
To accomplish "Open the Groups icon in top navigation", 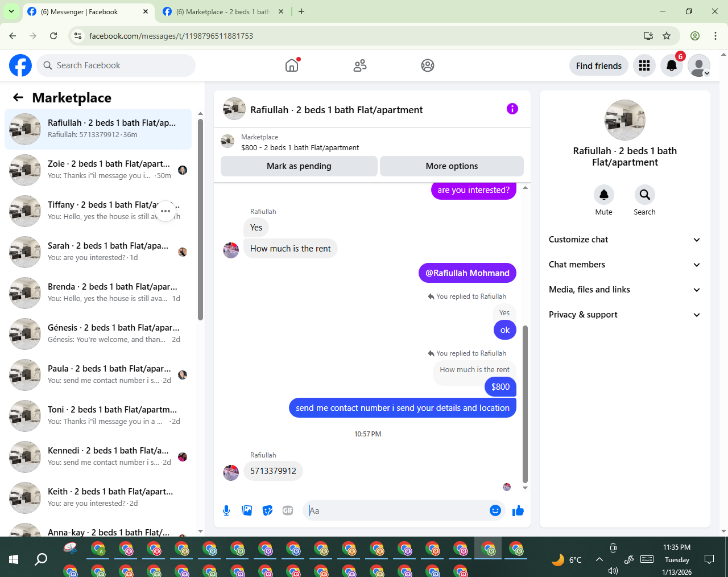I will 428,65.
